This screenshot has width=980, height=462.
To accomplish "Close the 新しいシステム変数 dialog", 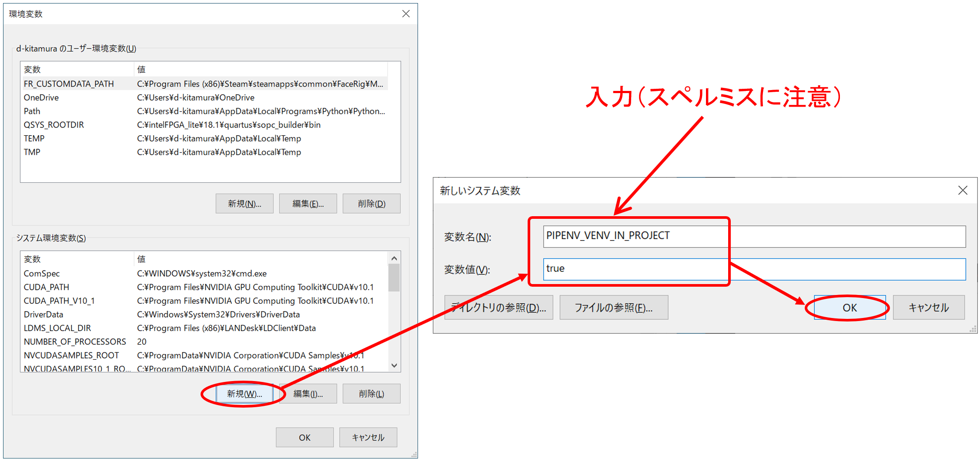I will (x=963, y=190).
